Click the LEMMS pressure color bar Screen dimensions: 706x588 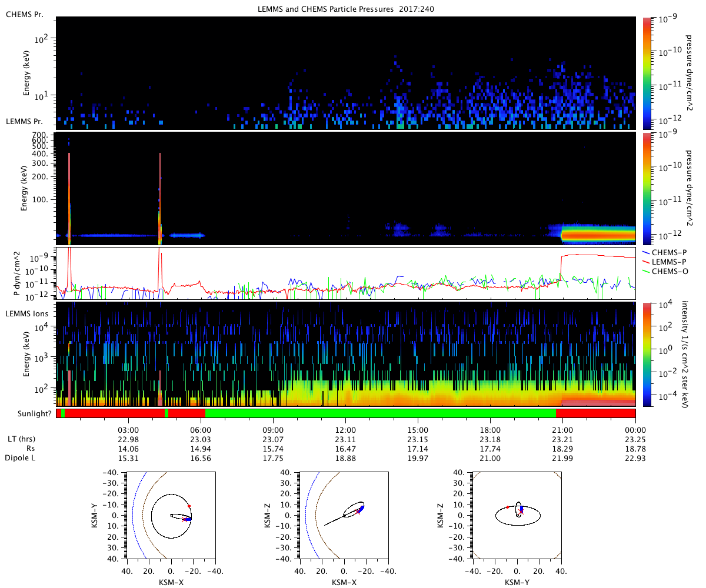pos(647,188)
